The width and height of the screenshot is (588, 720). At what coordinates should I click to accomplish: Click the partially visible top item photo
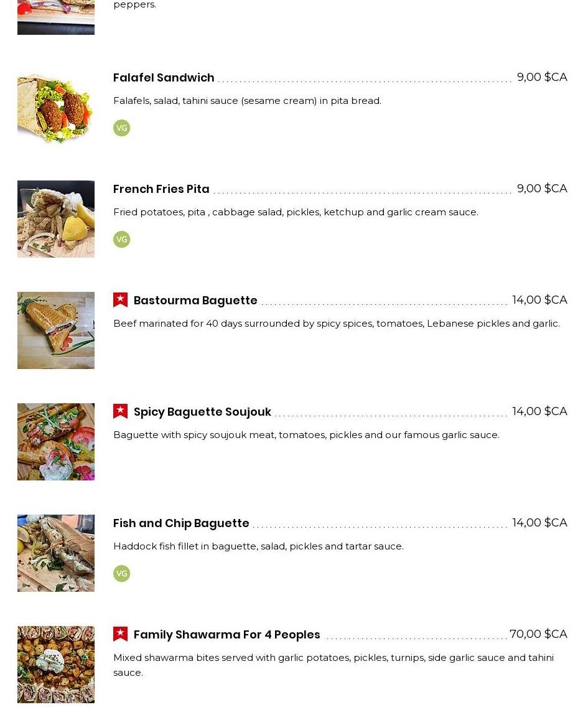click(56, 17)
